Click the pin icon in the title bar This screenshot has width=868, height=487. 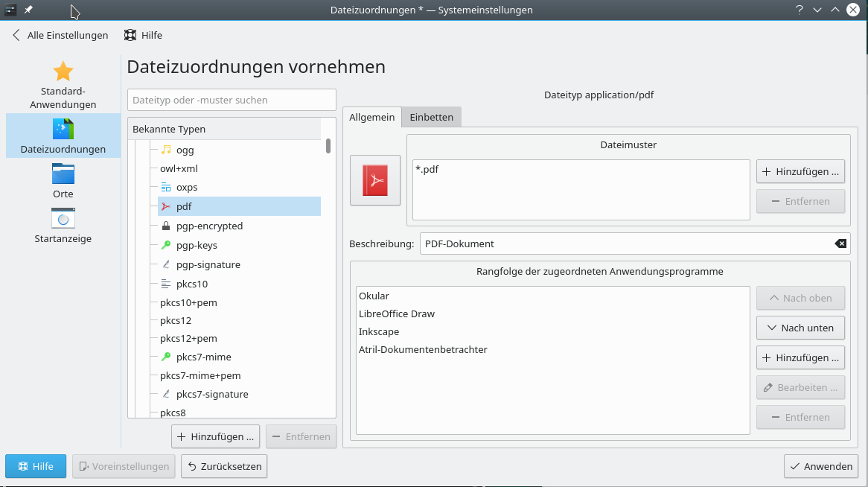click(x=28, y=10)
